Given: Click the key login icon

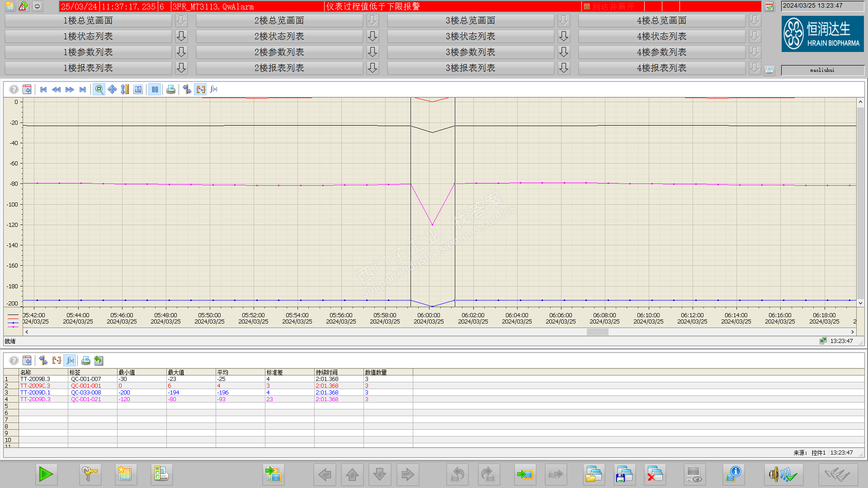Looking at the screenshot, I should click(90, 474).
